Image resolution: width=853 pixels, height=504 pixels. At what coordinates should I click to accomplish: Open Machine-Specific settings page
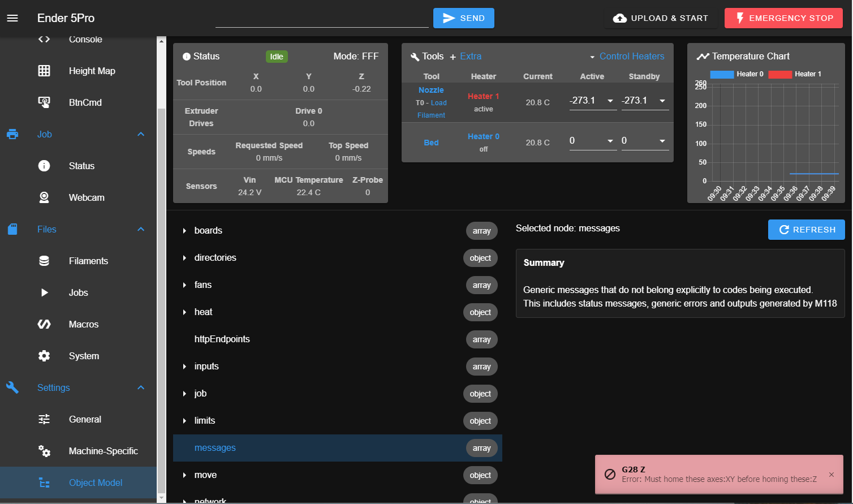pyautogui.click(x=78, y=451)
